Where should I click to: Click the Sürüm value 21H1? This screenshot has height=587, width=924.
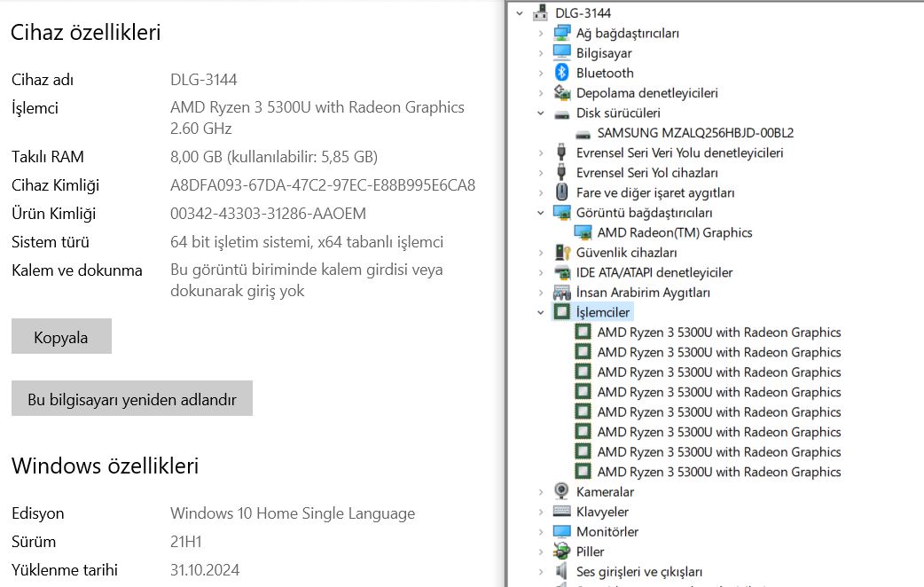pos(185,542)
